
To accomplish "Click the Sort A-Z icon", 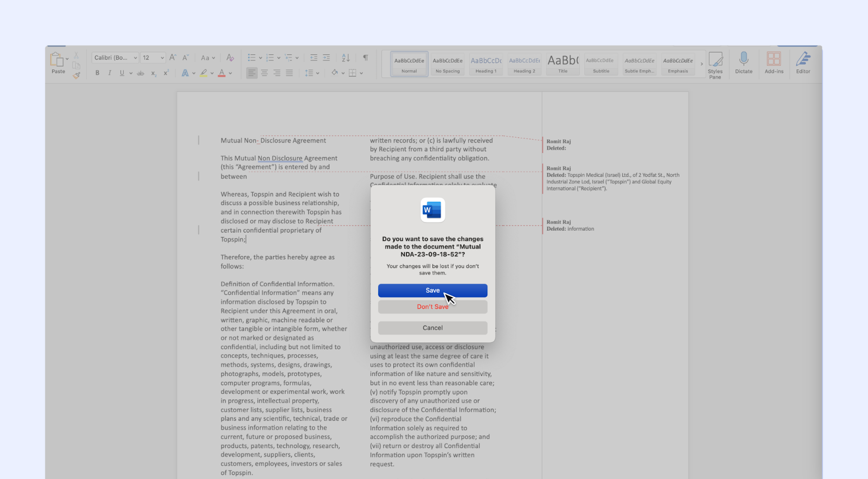I will click(346, 58).
